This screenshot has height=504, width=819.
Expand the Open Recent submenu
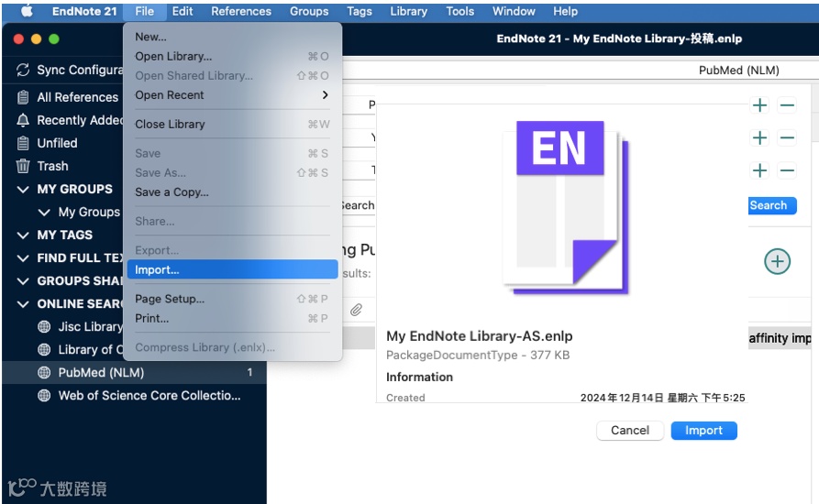[325, 95]
